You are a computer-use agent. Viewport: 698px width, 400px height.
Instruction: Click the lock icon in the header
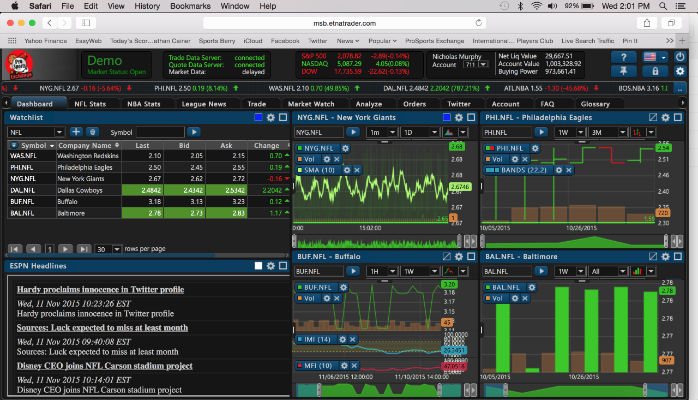pos(655,71)
